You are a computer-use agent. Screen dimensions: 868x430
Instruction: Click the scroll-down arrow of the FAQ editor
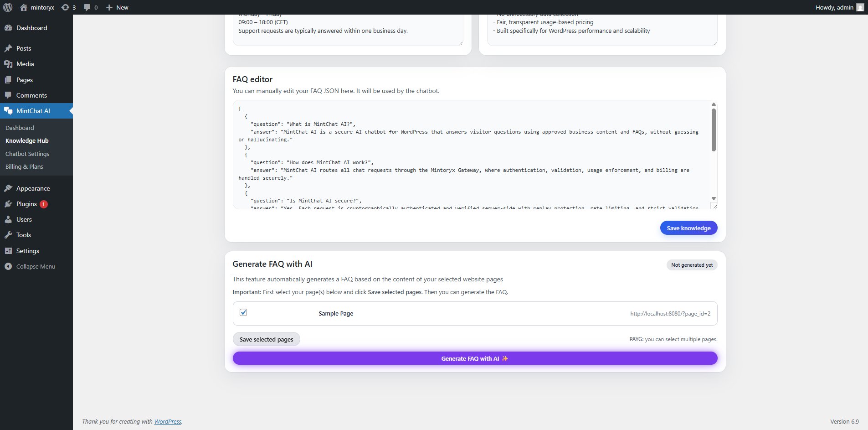[713, 198]
